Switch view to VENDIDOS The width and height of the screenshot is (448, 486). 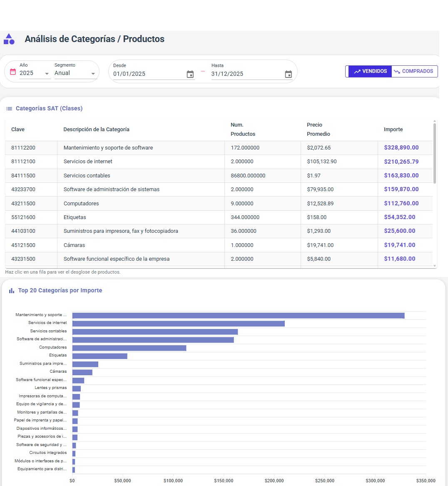[369, 71]
